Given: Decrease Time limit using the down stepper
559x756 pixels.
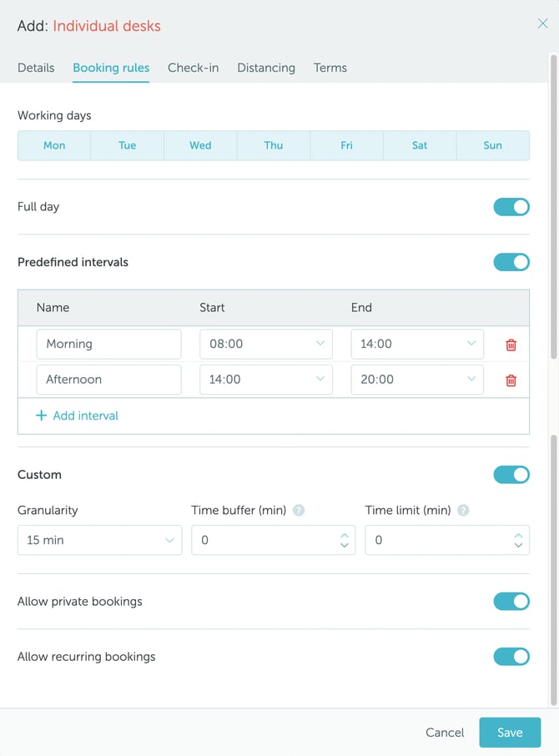Looking at the screenshot, I should coord(516,545).
